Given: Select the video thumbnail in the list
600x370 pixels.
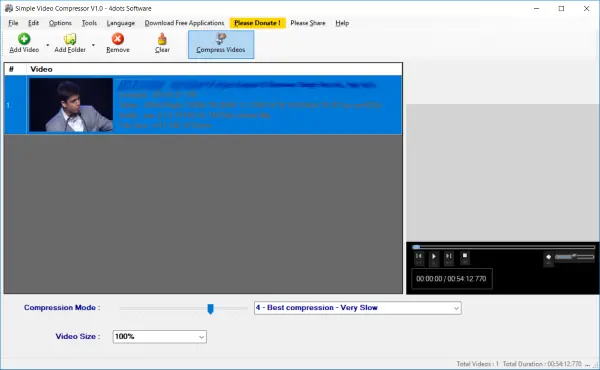Looking at the screenshot, I should [71, 105].
